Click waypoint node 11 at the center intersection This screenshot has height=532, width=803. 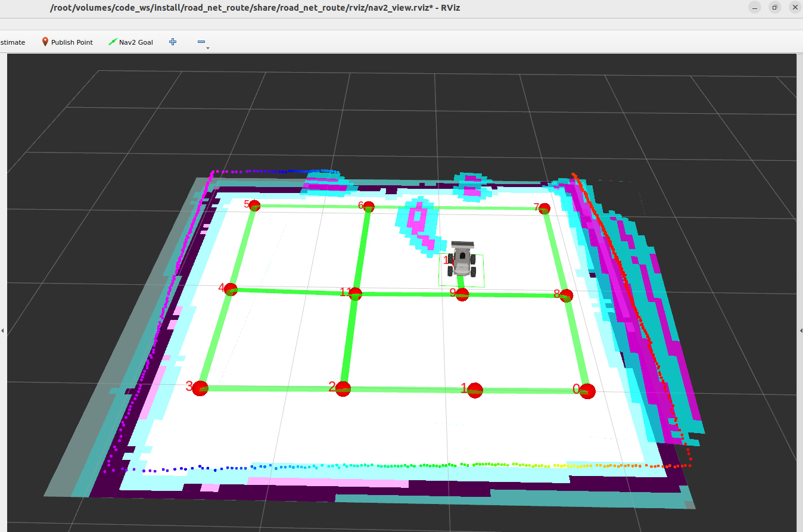[355, 294]
